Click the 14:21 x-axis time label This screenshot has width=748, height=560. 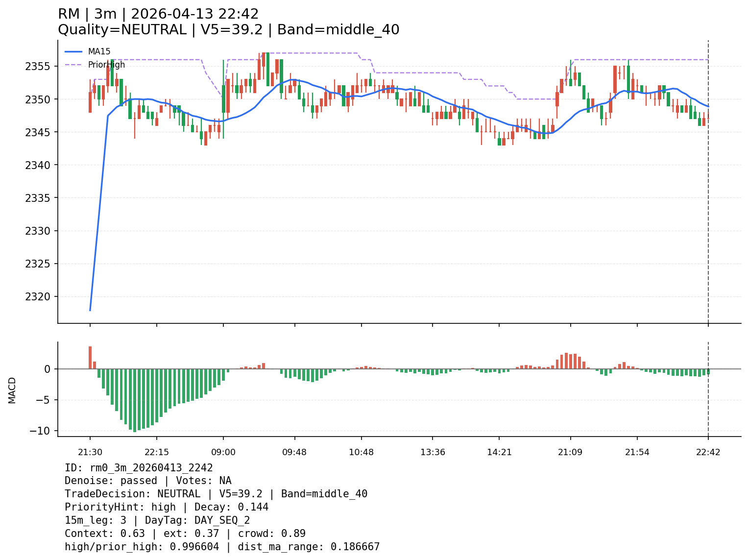point(499,452)
